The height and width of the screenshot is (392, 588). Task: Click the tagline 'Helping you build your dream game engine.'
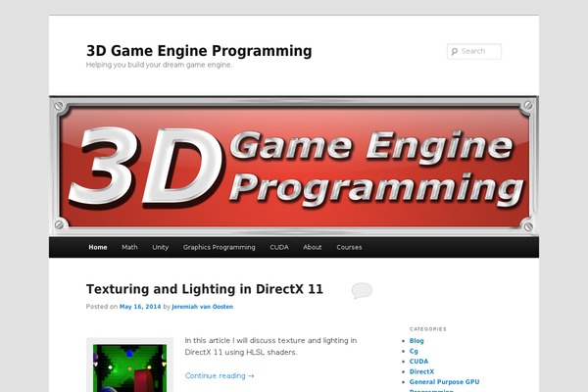(x=160, y=65)
